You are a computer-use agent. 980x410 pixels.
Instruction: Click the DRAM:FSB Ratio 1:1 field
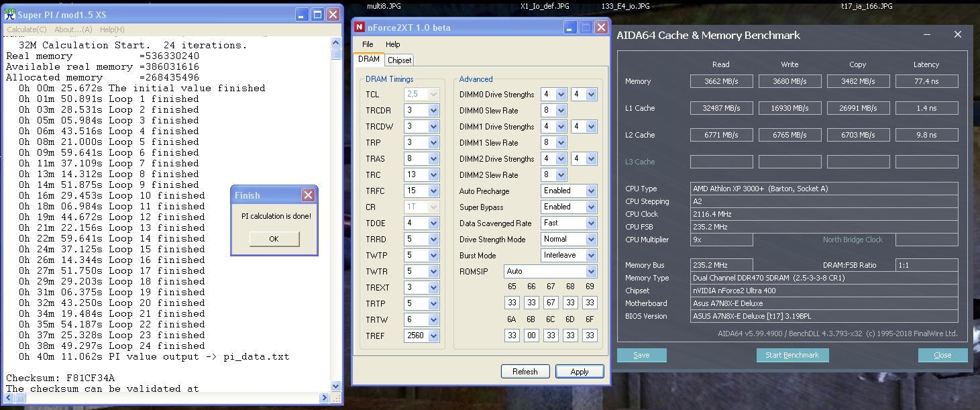pos(926,265)
